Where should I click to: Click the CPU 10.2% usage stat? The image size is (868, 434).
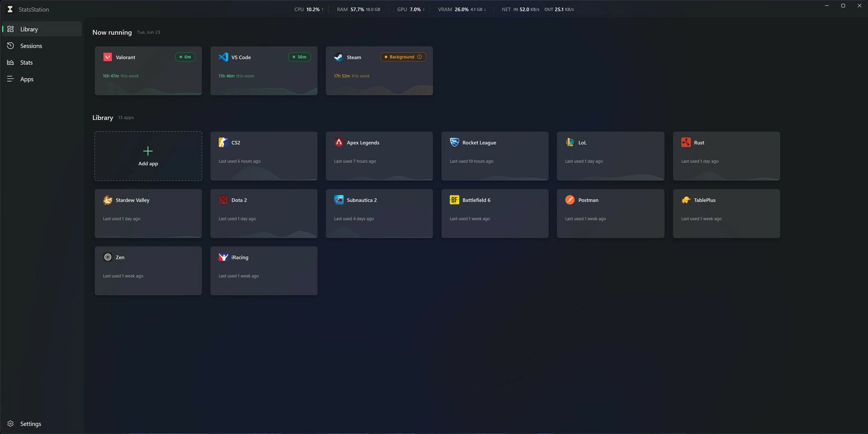coord(309,9)
